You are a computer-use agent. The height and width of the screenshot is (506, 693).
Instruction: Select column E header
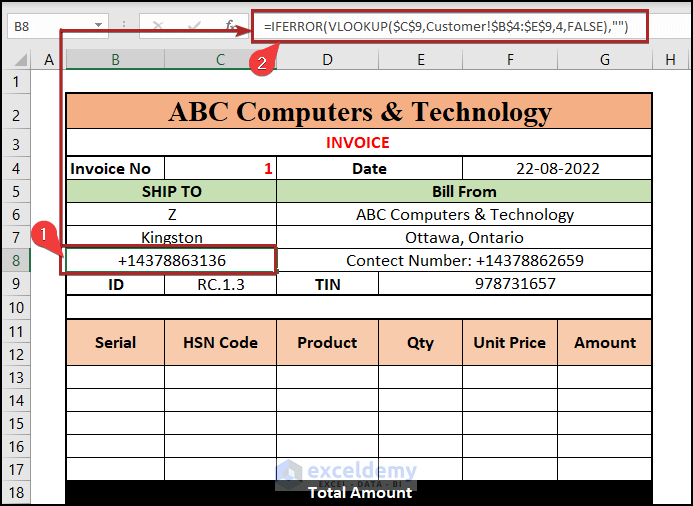(x=420, y=59)
